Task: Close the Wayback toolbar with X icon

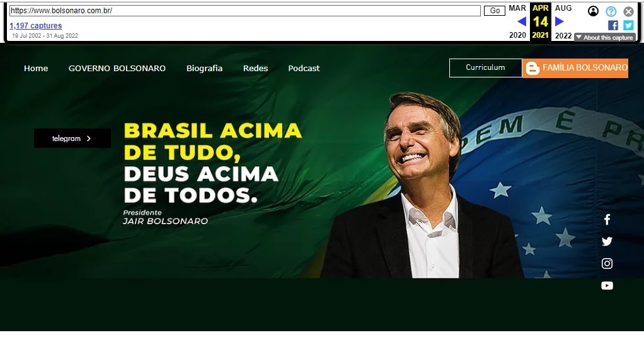Action: click(x=628, y=11)
